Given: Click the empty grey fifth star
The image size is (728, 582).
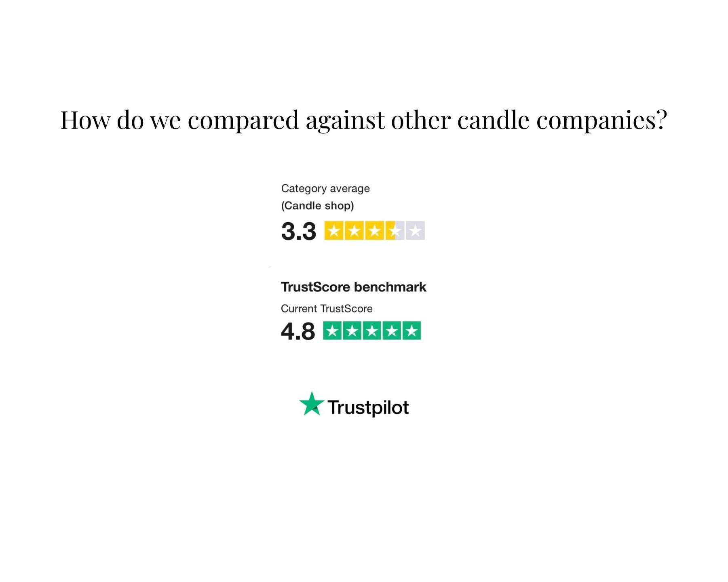Looking at the screenshot, I should coord(415,231).
